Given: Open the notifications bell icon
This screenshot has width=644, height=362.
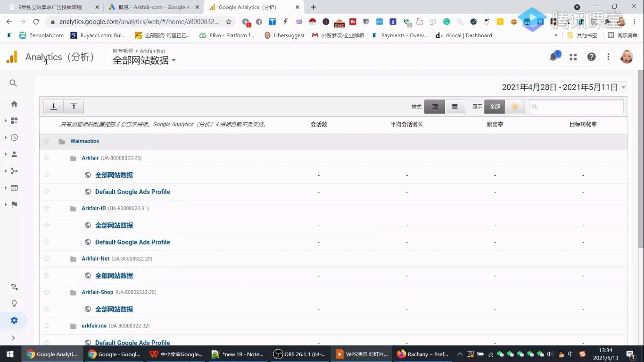Looking at the screenshot, I should (x=553, y=57).
